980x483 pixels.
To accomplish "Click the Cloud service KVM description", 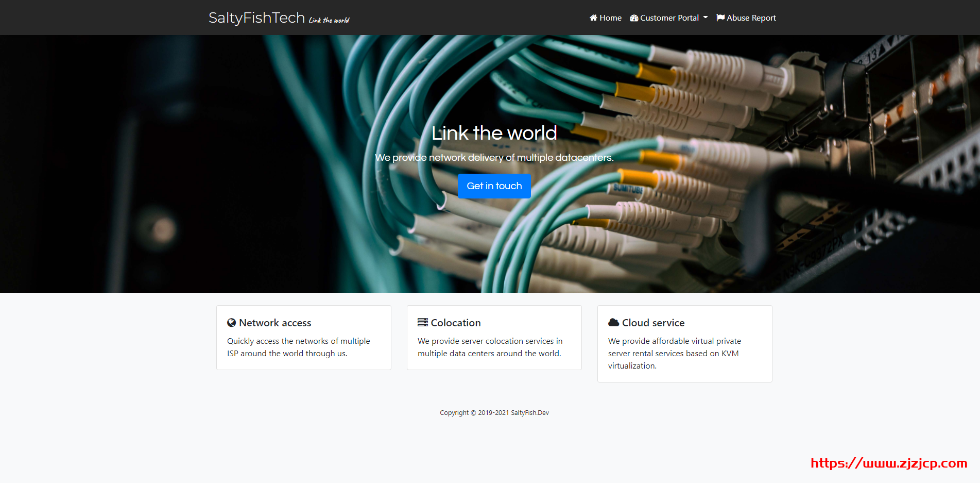I will [x=675, y=354].
